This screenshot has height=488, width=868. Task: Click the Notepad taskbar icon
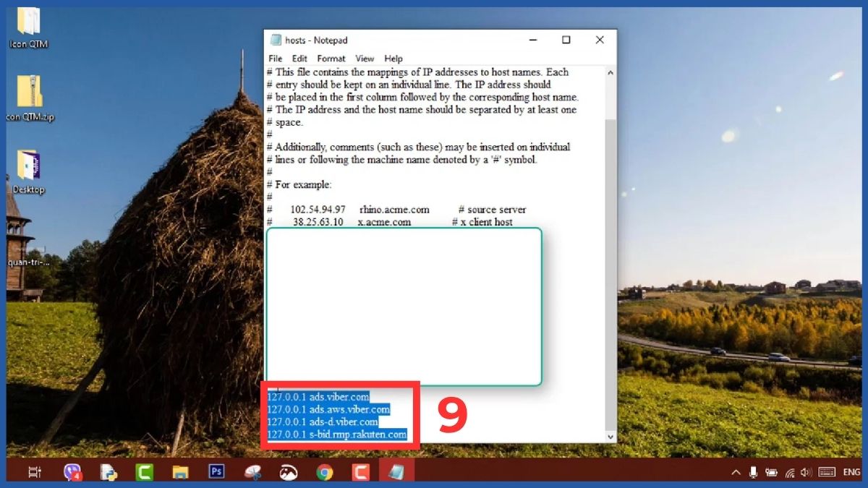coord(395,474)
